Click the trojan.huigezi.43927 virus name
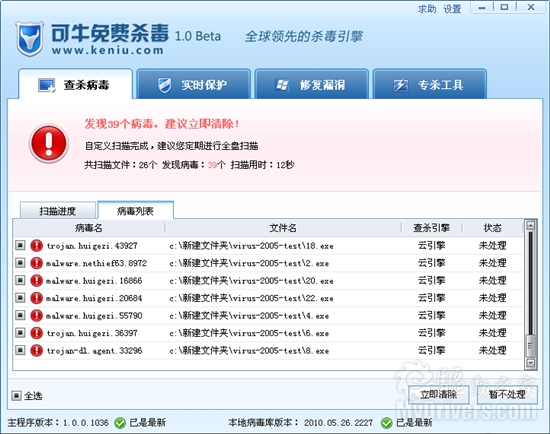This screenshot has height=434, width=550. 92,246
